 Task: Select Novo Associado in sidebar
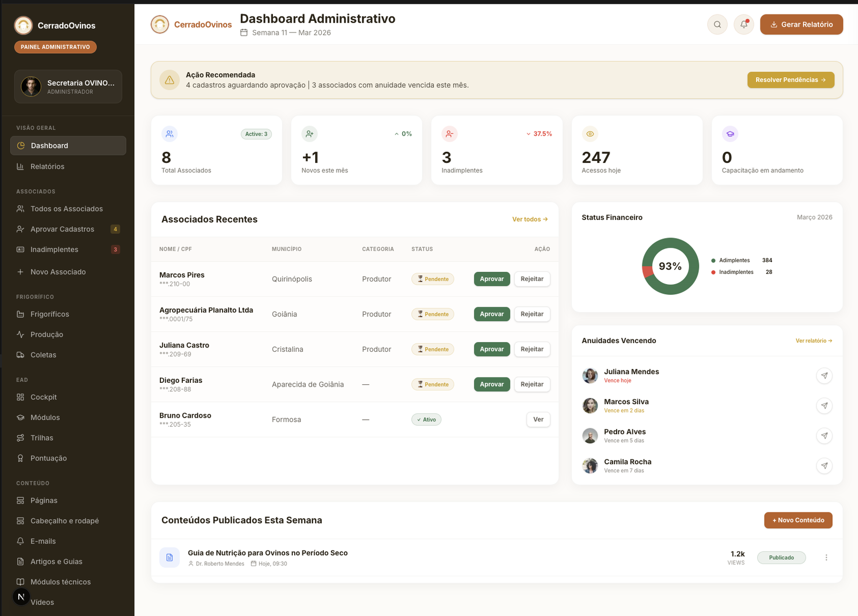click(x=68, y=272)
